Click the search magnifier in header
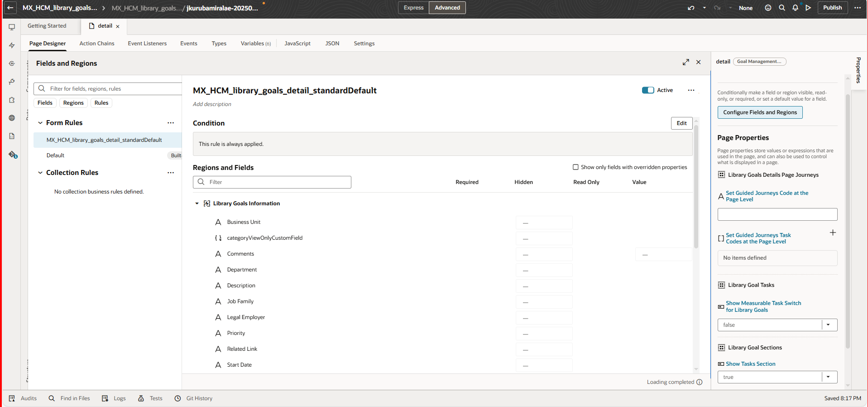The height and width of the screenshot is (407, 868). (x=782, y=8)
